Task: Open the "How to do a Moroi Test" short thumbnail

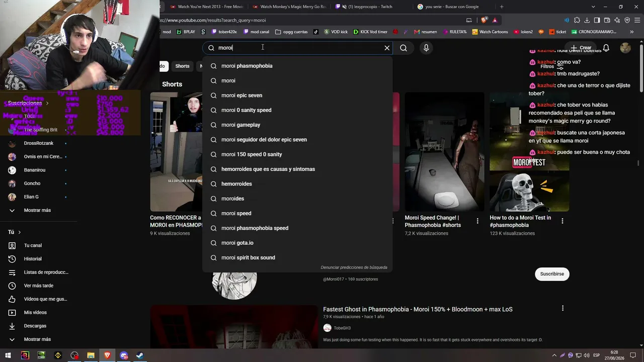Action: (x=529, y=152)
